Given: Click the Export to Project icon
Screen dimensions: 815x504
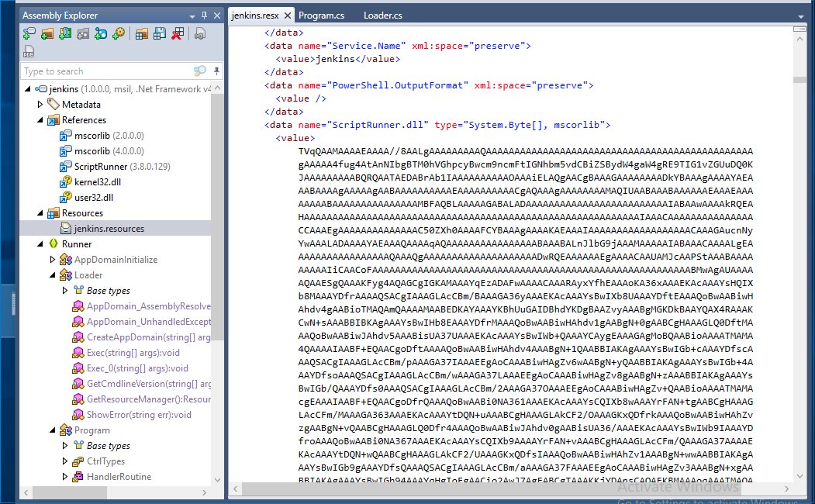Looking at the screenshot, I should (200, 34).
